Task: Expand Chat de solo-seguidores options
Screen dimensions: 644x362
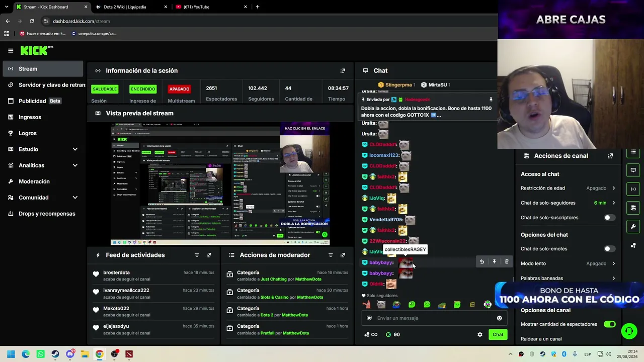Action: point(613,203)
